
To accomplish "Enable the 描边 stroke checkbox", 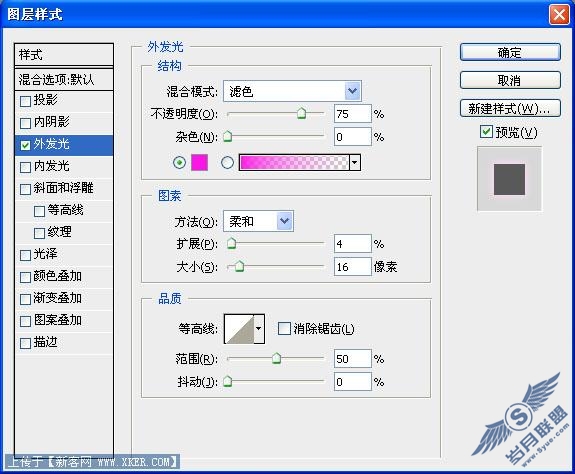I will tap(25, 343).
